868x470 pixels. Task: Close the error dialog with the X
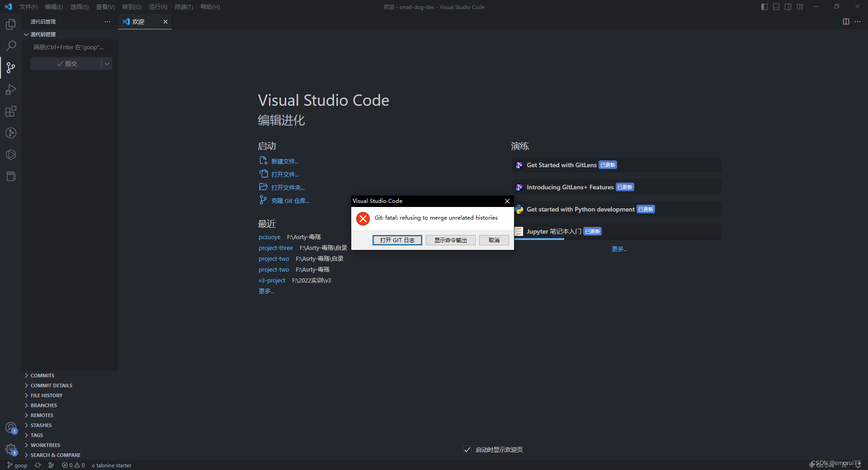(507, 201)
